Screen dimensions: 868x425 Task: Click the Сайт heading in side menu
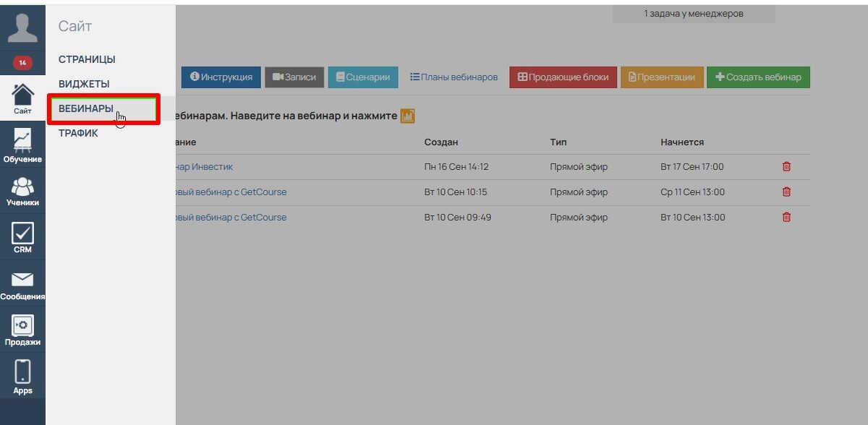pos(75,26)
